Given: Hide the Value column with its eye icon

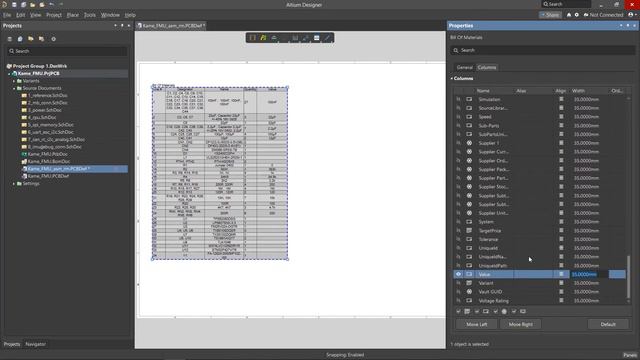Looking at the screenshot, I should 458,274.
